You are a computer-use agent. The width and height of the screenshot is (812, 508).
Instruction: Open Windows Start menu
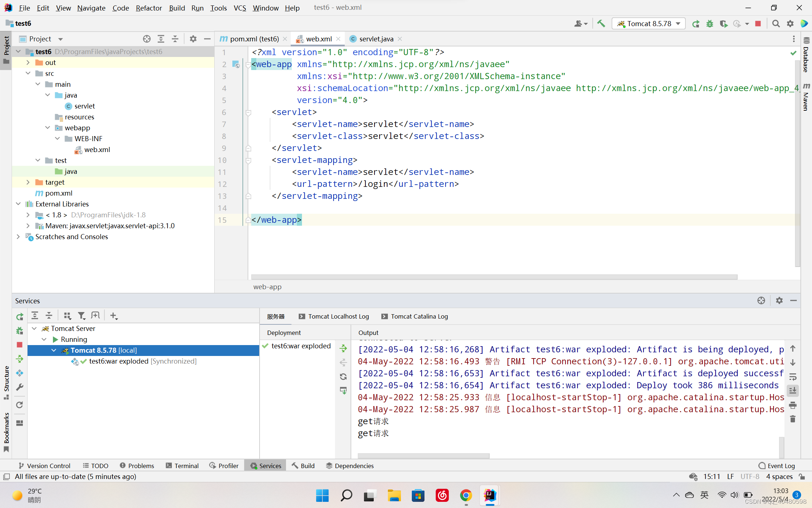(322, 495)
